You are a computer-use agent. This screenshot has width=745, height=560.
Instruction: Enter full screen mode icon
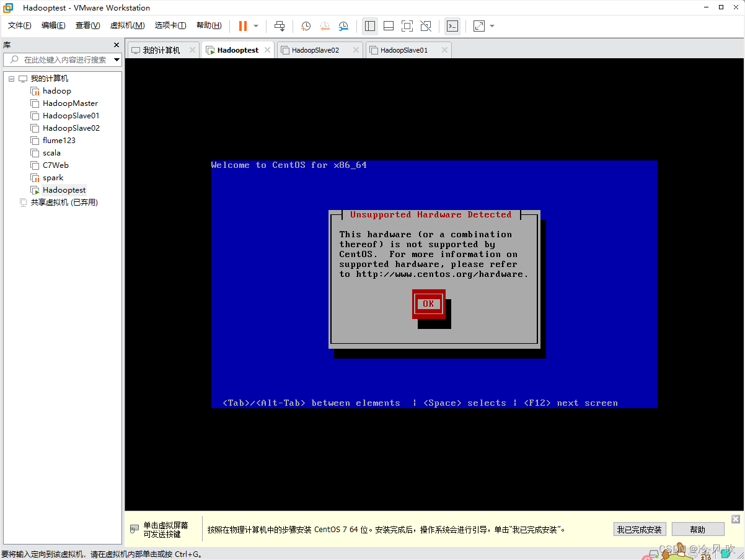407,26
